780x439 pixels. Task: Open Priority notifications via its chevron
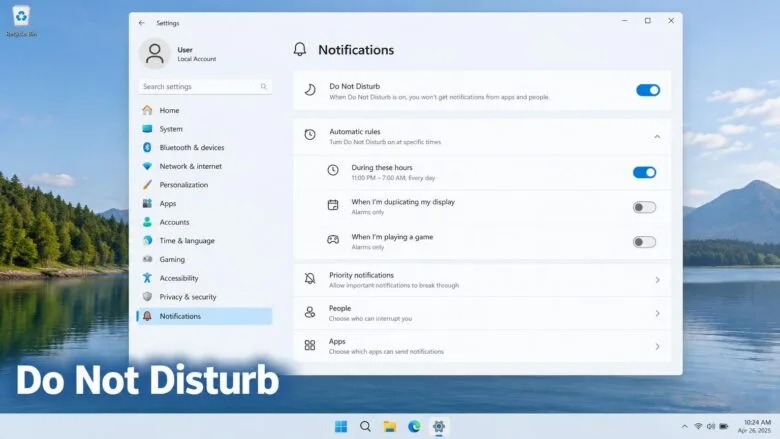(657, 280)
